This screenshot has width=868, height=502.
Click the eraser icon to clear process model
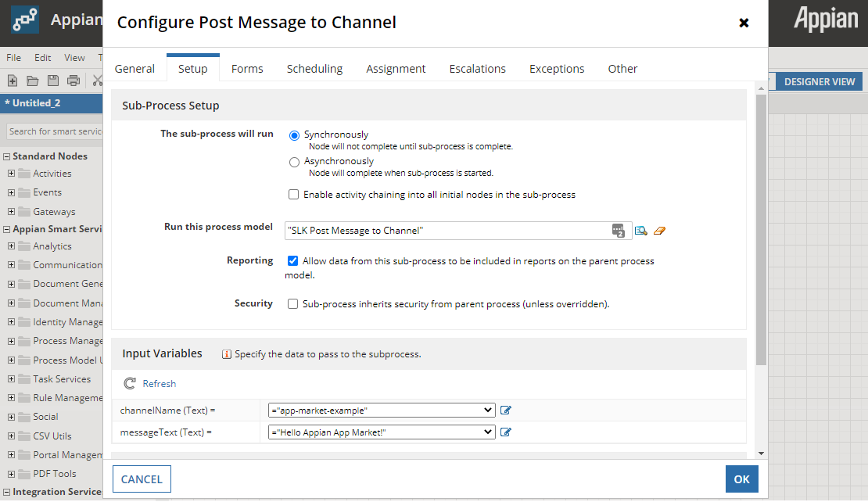[x=659, y=231]
